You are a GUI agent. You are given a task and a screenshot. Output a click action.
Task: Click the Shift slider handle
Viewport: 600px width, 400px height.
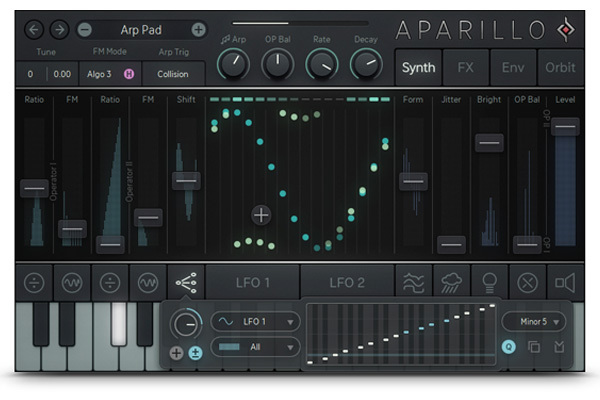(186, 181)
